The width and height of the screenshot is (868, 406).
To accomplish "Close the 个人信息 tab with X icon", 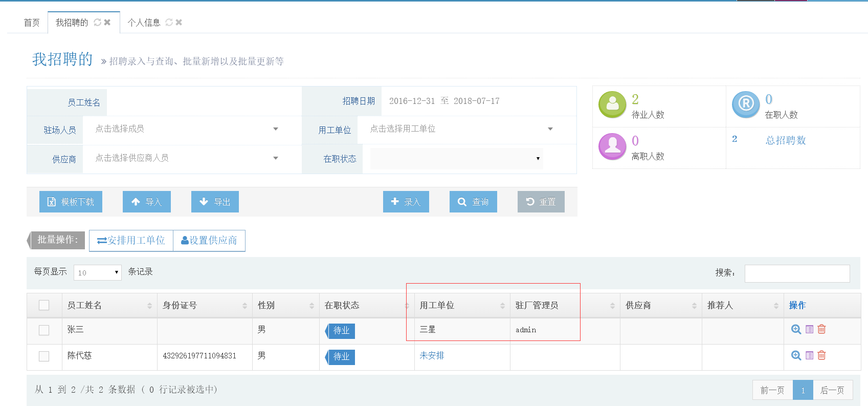I will pos(179,23).
